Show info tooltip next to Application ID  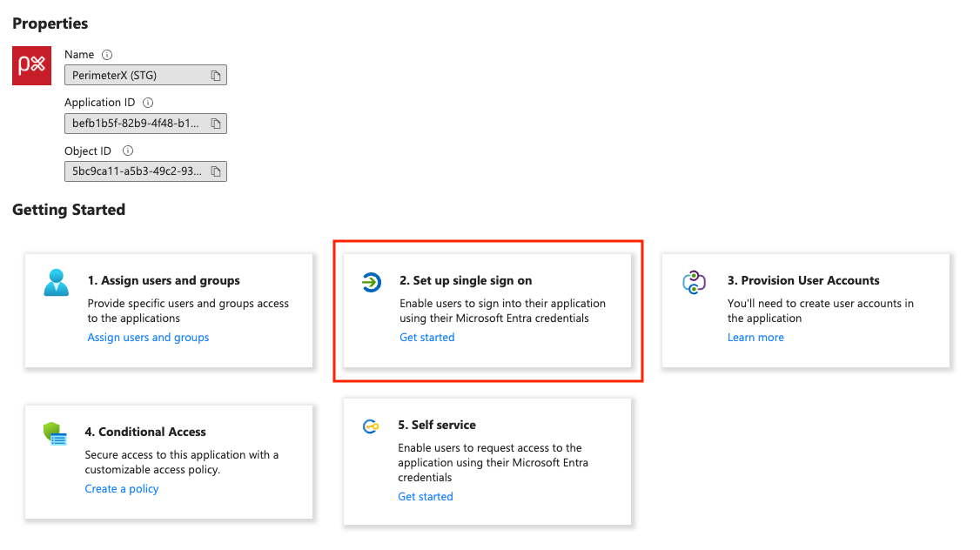148,103
